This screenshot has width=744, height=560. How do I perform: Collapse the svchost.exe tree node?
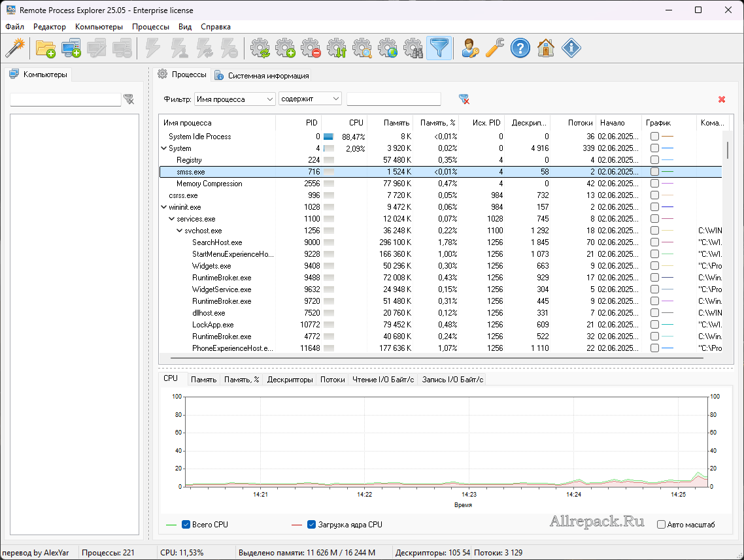pos(179,231)
